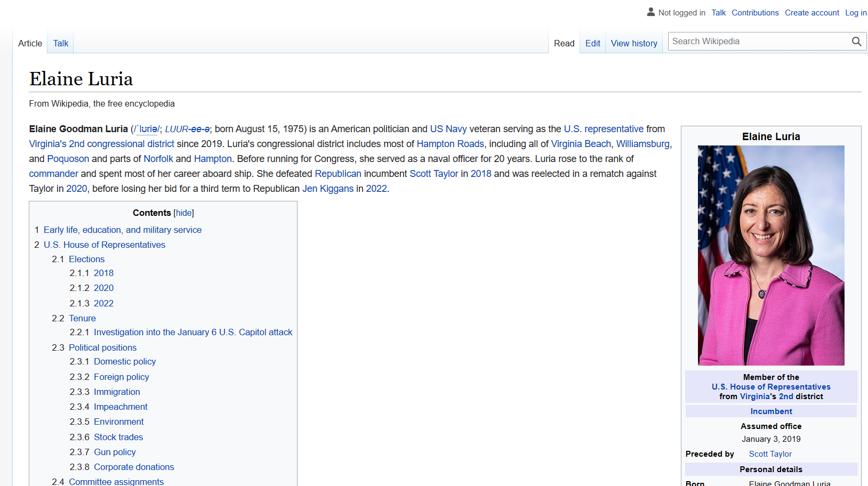Open the 2020 election link in paragraph
Viewport: 868px width, 486px height.
(x=76, y=189)
